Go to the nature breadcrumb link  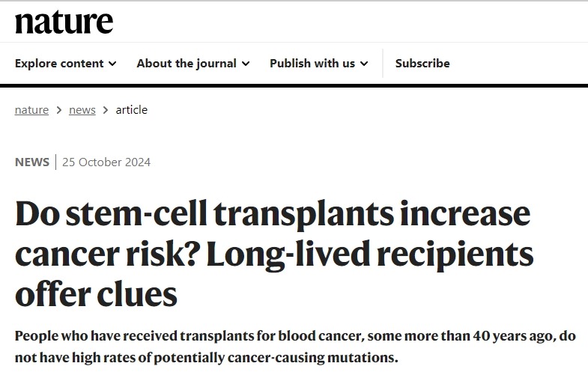[31, 110]
